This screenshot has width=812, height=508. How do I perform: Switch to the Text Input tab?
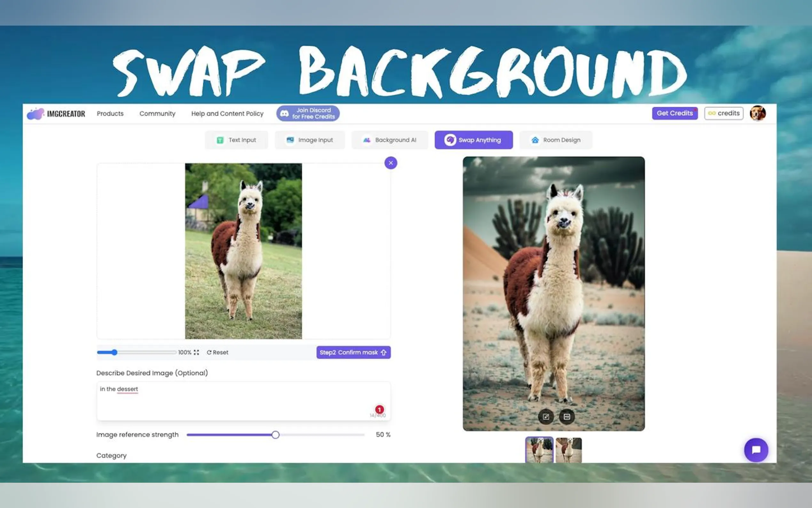237,140
